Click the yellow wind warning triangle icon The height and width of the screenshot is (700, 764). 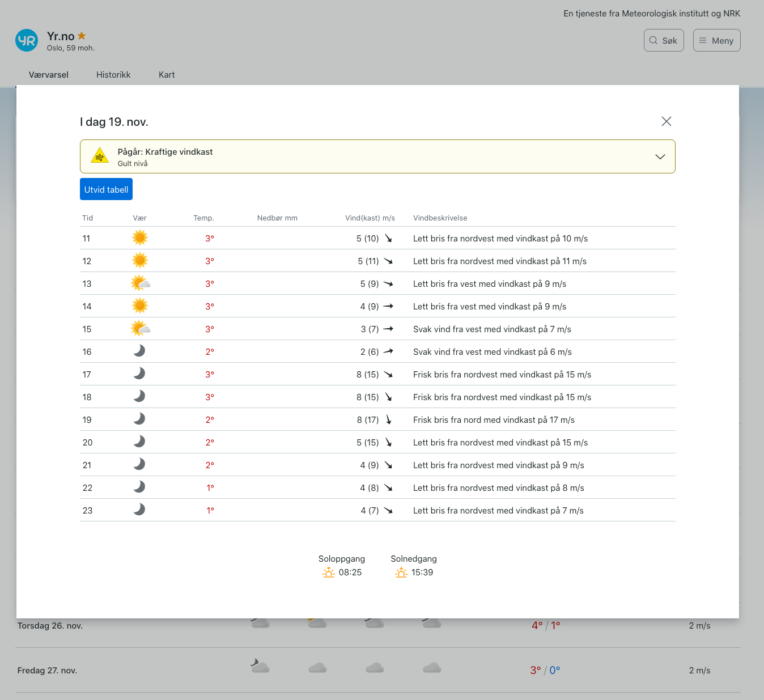click(x=100, y=156)
